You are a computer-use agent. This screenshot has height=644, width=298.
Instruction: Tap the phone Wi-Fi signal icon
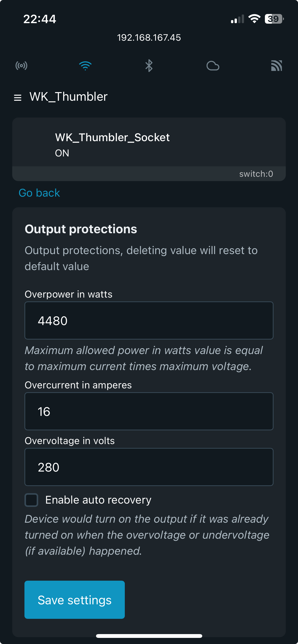pyautogui.click(x=254, y=19)
